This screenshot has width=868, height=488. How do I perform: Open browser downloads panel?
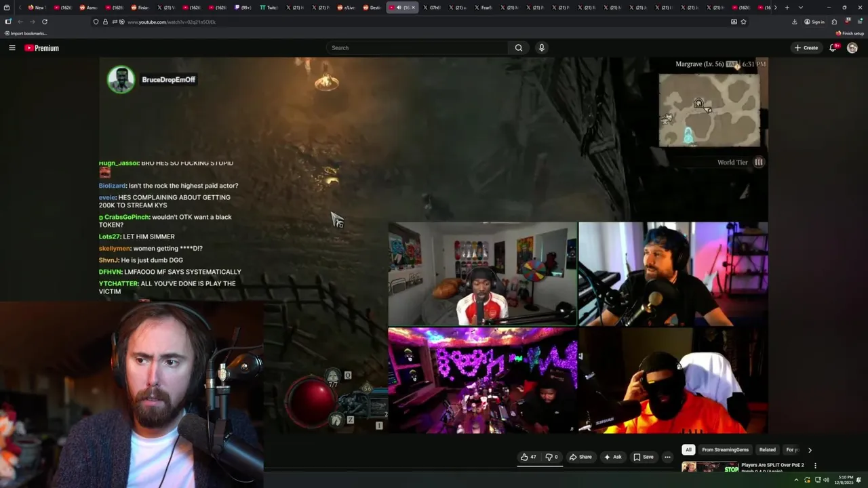click(x=794, y=22)
